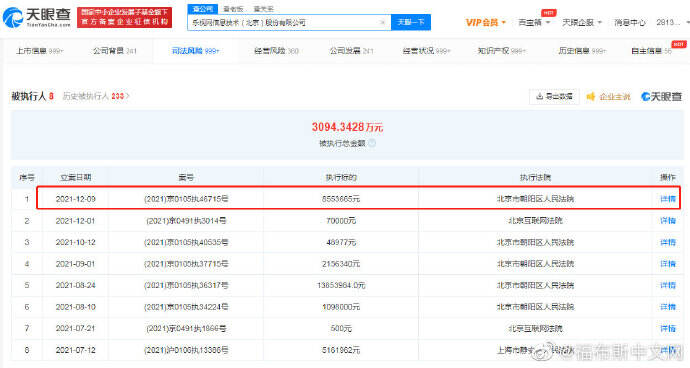Clear the search box with the × icon

coord(382,22)
